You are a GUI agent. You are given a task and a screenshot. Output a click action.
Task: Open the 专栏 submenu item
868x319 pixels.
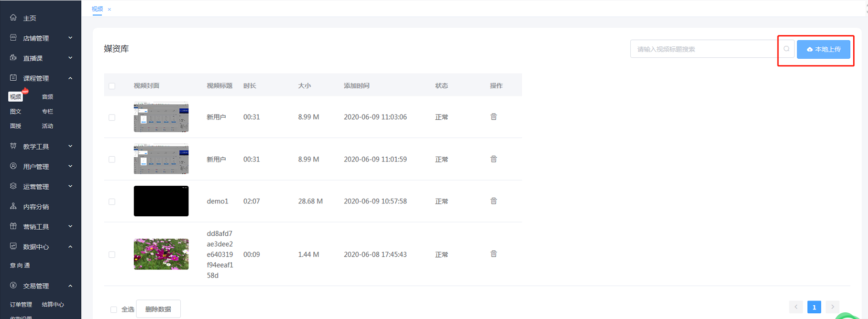[x=47, y=111]
